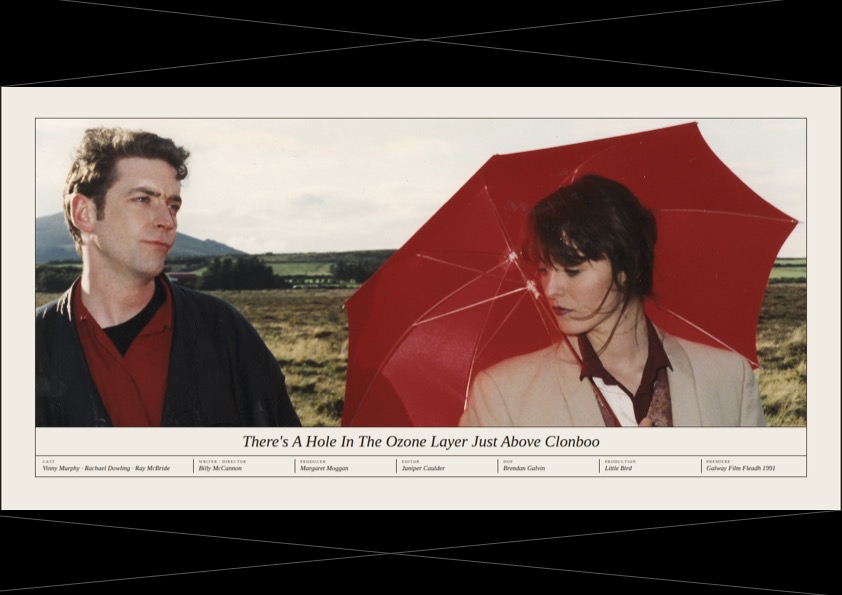Image resolution: width=842 pixels, height=595 pixels.
Task: Click the CAST label heading
Action: [x=49, y=461]
